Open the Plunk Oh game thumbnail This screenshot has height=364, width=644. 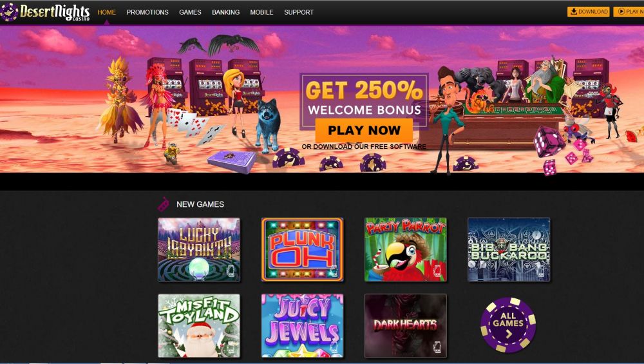pyautogui.click(x=302, y=249)
